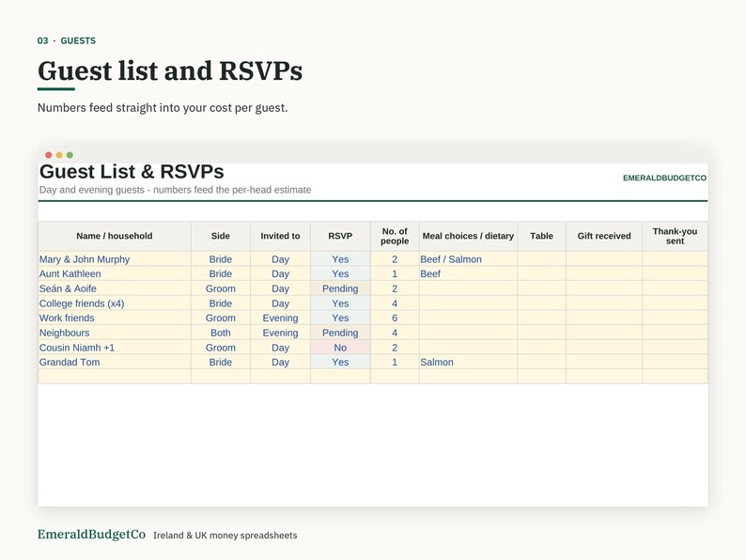746x560 pixels.
Task: Click the 'Neighbours' name cell
Action: coord(115,333)
